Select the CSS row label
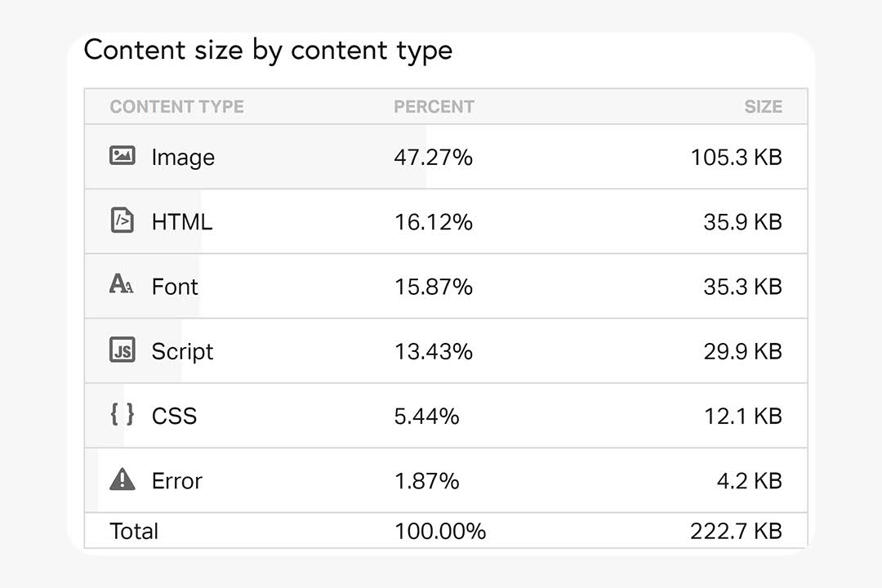 click(175, 416)
